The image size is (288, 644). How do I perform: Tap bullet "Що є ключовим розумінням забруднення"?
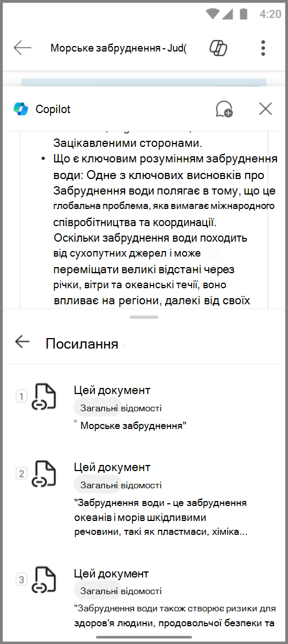(166, 159)
